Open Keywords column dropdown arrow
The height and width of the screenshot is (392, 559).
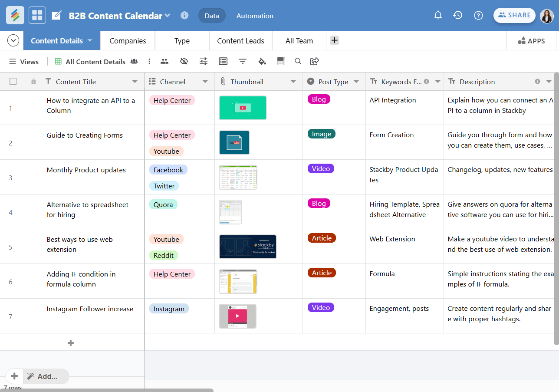click(437, 82)
